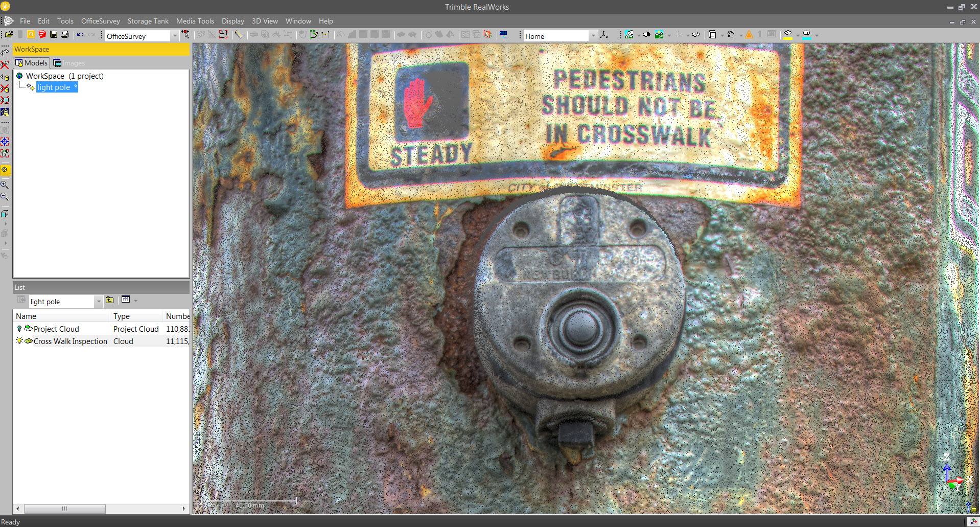The height and width of the screenshot is (527, 980).
Task: Open the OfficeSurvey module dropdown
Action: 175,36
